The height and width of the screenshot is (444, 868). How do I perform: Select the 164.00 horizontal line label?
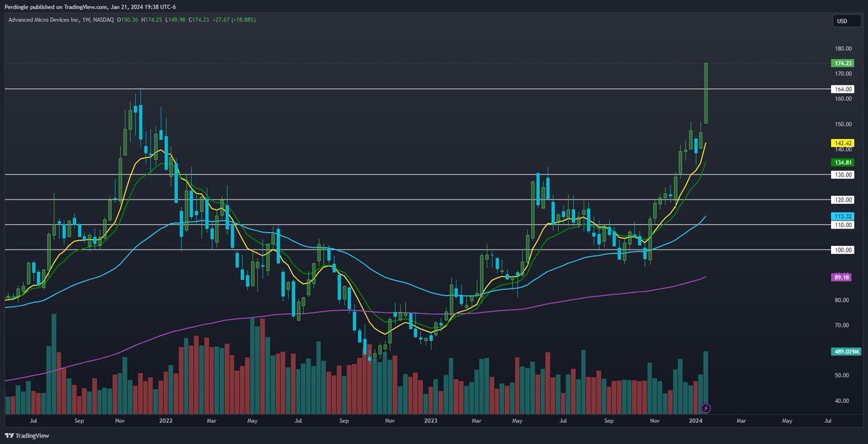(x=843, y=89)
